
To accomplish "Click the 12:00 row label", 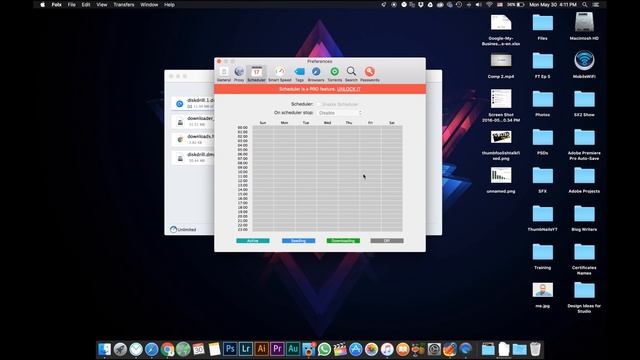I will click(x=242, y=181).
